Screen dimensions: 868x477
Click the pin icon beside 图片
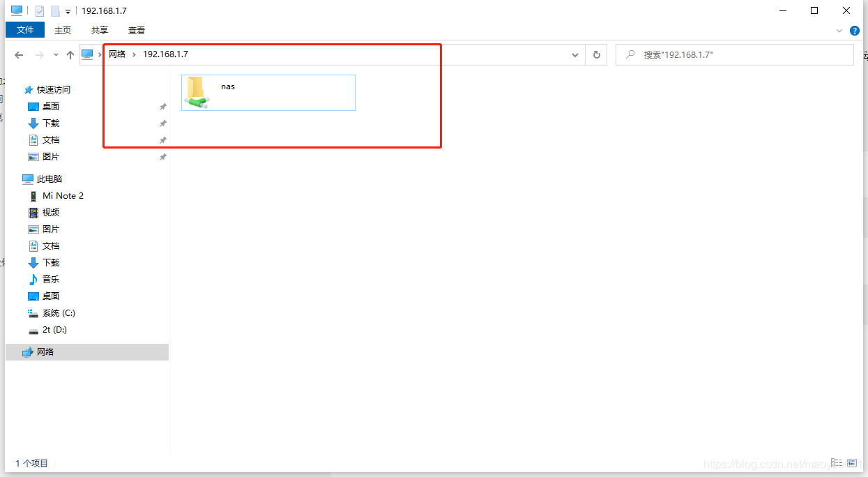pyautogui.click(x=163, y=157)
